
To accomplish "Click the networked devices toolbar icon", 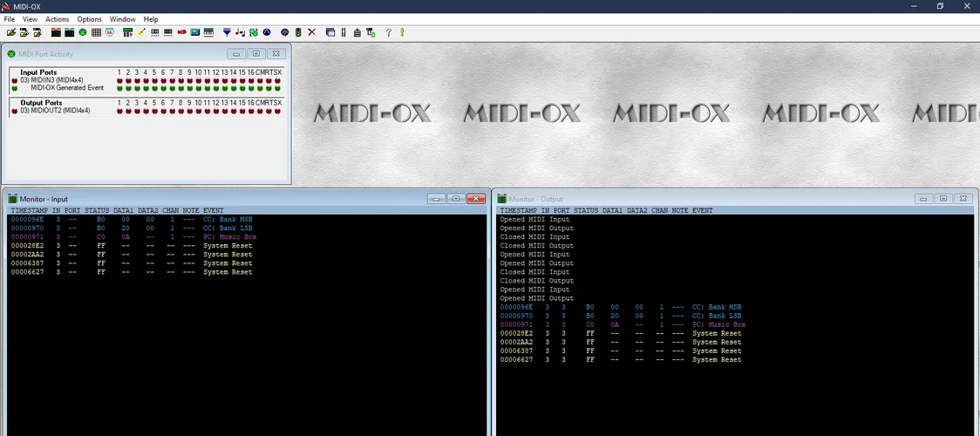I will (371, 32).
